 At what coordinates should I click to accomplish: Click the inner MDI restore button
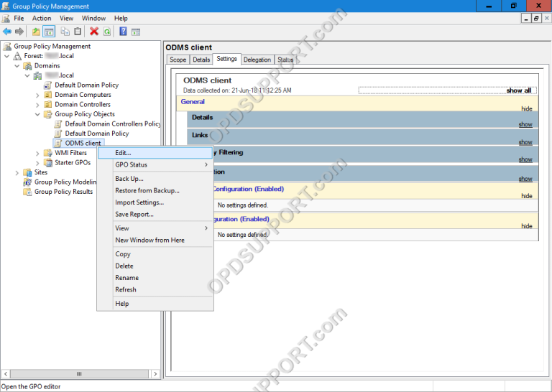536,19
